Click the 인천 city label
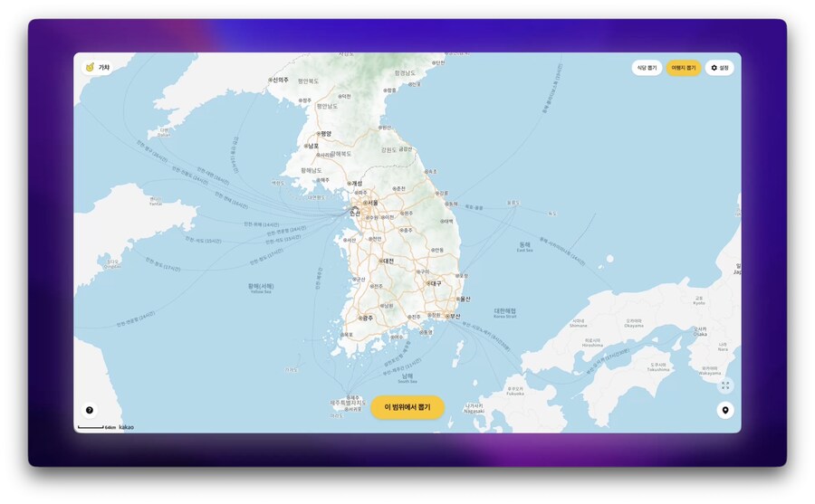The image size is (815, 504). (x=355, y=213)
